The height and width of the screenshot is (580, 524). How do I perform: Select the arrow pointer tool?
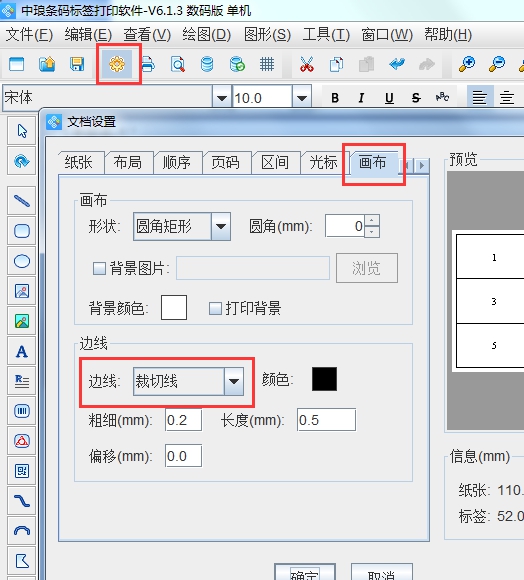pyautogui.click(x=22, y=131)
